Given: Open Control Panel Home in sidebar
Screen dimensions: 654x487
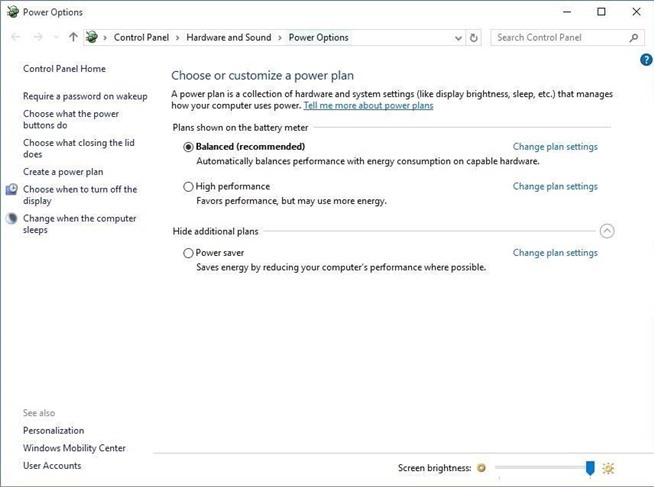Looking at the screenshot, I should pyautogui.click(x=64, y=69).
